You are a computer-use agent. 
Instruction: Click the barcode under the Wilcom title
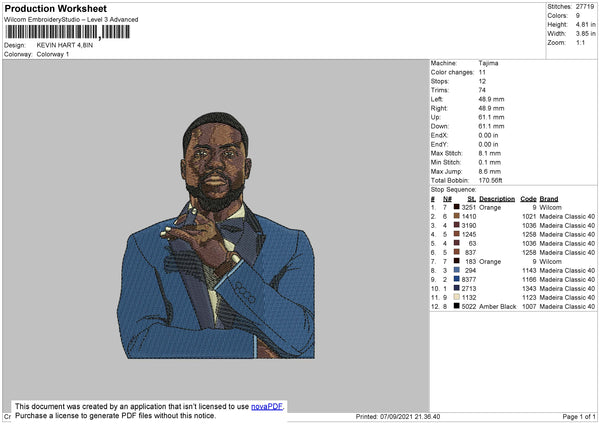[68, 32]
